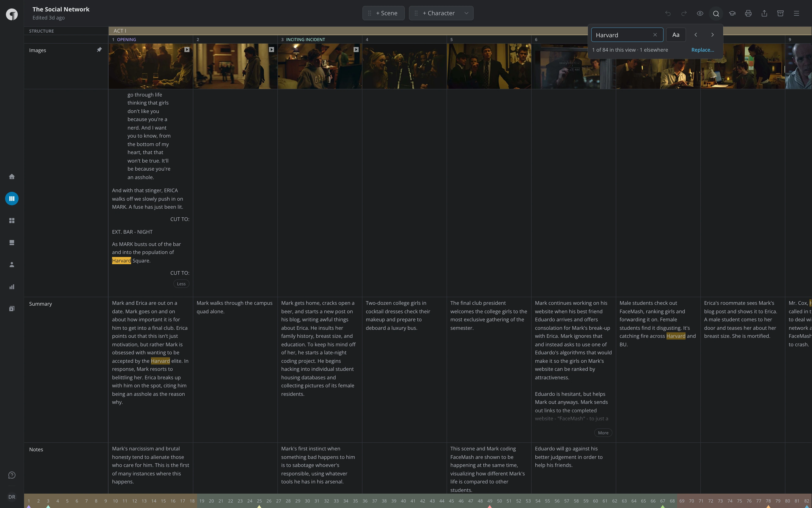
Task: Jump to scene 49 in bottom timeline
Action: (490, 501)
